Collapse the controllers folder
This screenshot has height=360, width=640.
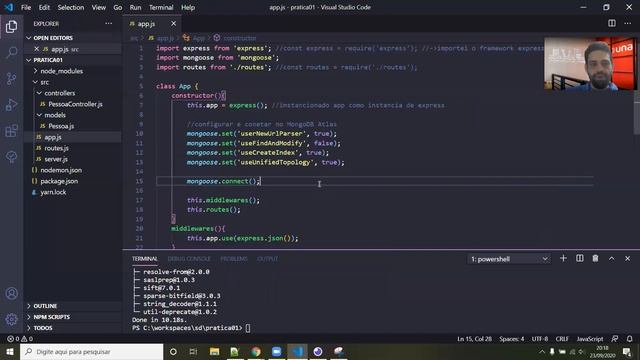click(60, 93)
